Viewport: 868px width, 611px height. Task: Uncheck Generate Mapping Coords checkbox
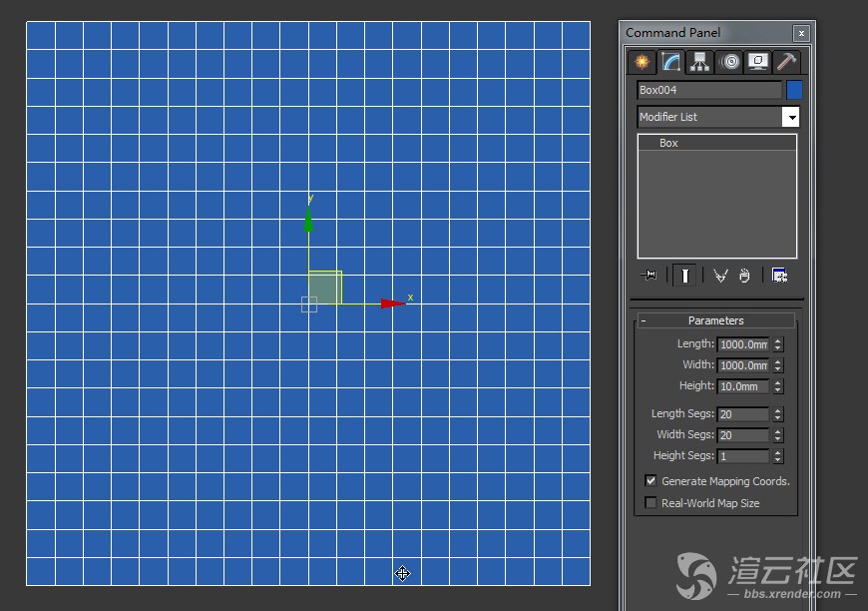pyautogui.click(x=651, y=481)
